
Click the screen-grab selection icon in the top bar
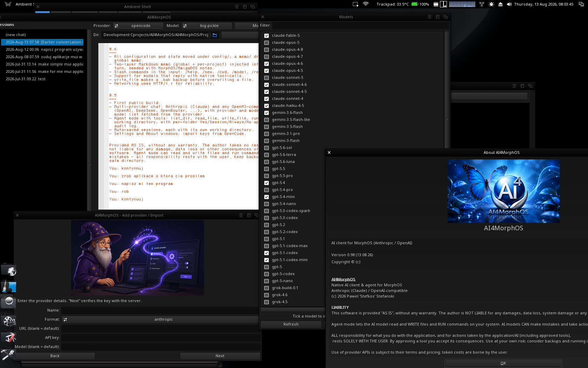tap(356, 4)
